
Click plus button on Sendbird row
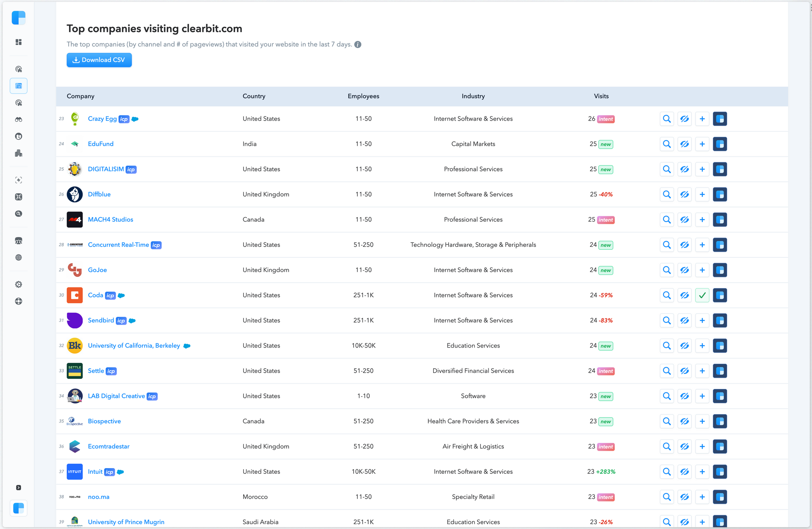click(x=702, y=320)
